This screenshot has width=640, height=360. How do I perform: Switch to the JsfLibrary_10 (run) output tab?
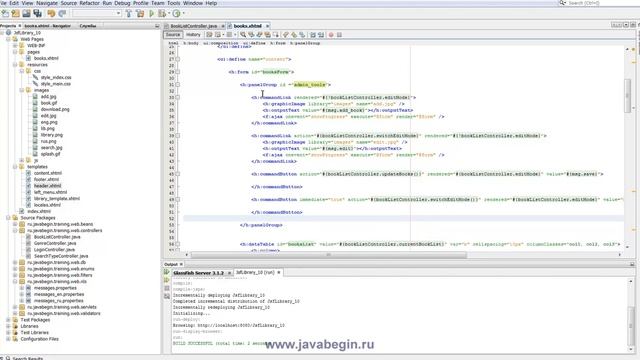[x=255, y=272]
